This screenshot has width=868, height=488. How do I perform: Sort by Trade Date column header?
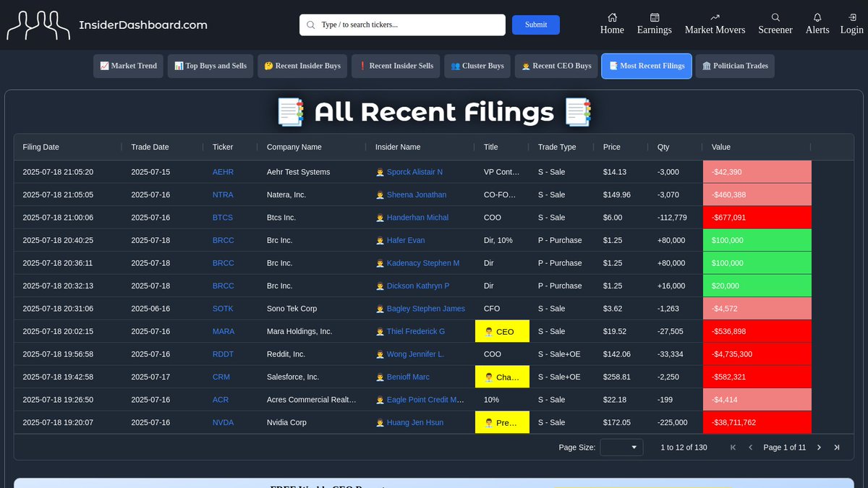coord(150,147)
